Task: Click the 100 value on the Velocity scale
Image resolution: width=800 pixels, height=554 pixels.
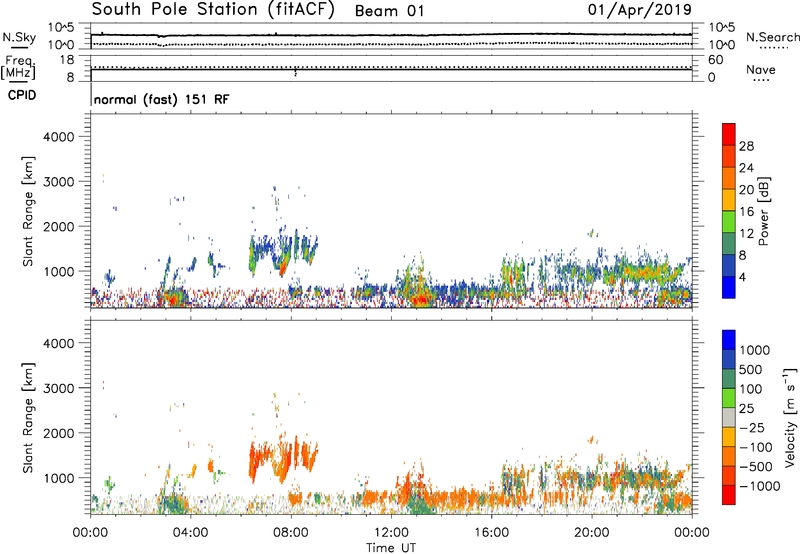Action: [750, 389]
